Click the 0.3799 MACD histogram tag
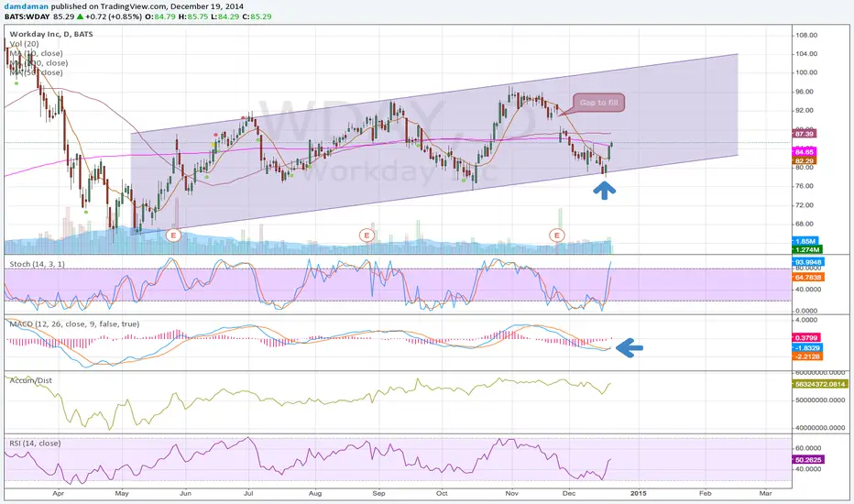 pyautogui.click(x=805, y=338)
